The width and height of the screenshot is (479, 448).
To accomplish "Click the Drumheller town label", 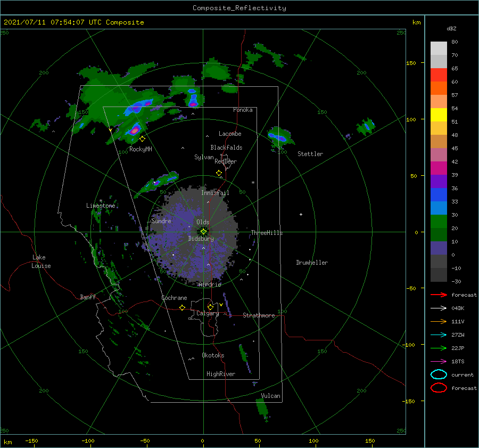I will click(312, 263).
